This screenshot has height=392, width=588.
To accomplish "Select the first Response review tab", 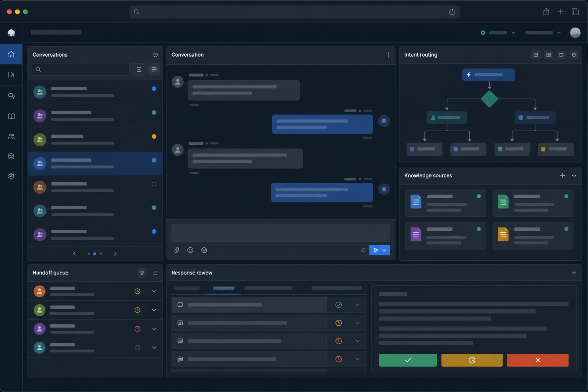I will tap(187, 288).
